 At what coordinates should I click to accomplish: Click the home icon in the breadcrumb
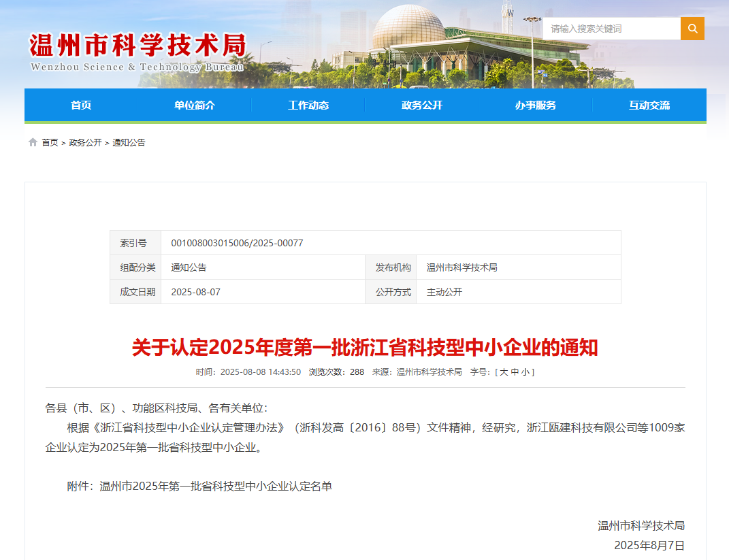point(33,142)
